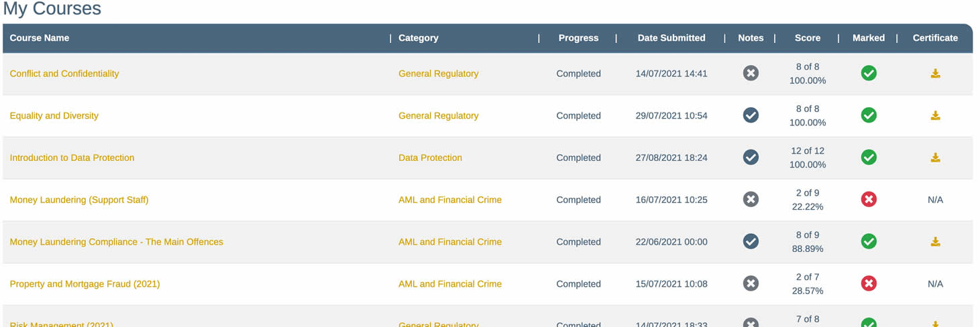Open Property and Mortgage Fraud (2021) course
The image size is (980, 327).
tap(85, 284)
